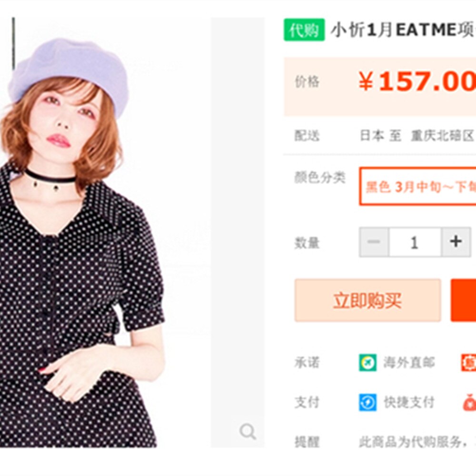Screen dimensions: 476x476
Task: Click the 日本 shipping origin text
Action: click(371, 136)
